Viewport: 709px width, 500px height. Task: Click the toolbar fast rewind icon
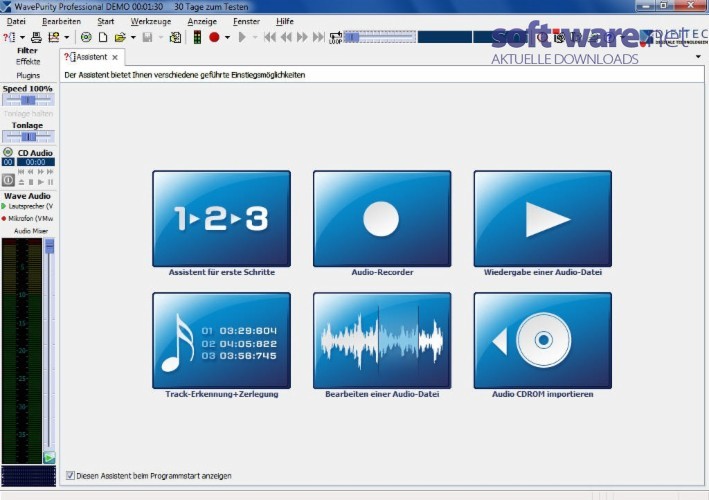(x=286, y=38)
